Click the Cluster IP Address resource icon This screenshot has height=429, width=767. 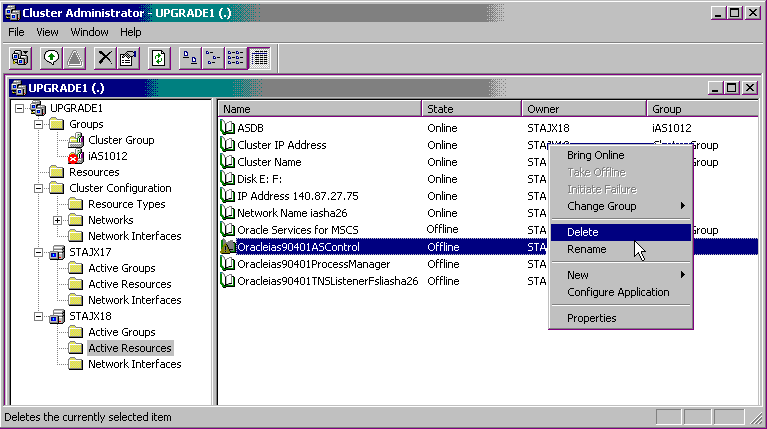tap(227, 145)
